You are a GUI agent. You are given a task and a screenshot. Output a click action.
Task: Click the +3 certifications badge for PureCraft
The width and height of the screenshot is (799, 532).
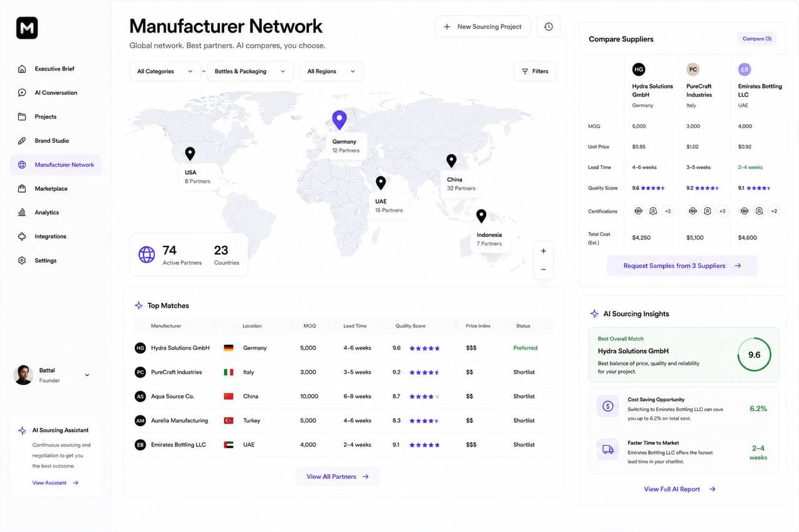coord(722,211)
